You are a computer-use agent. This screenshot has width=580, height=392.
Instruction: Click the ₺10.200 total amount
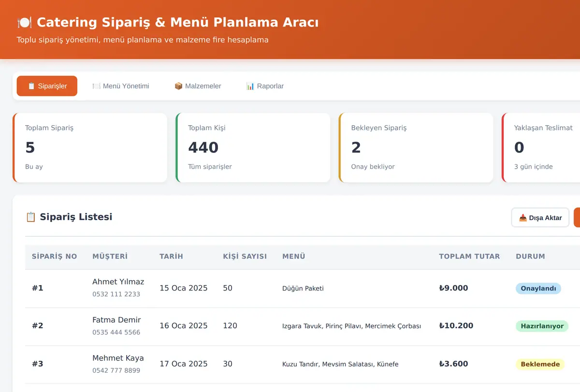(x=456, y=326)
